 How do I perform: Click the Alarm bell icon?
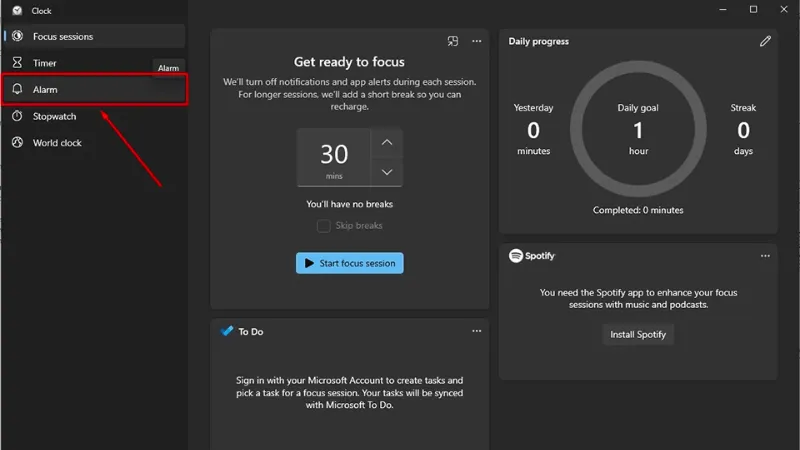[17, 90]
